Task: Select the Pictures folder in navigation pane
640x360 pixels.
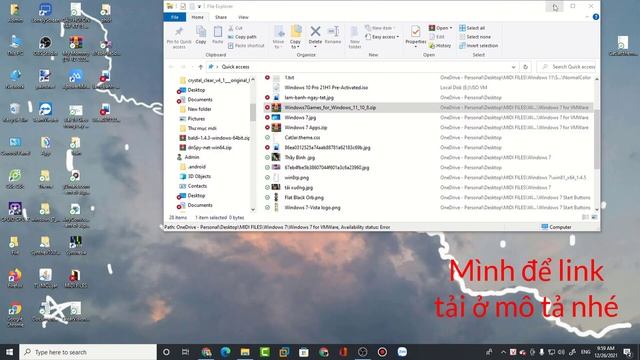Action: (x=196, y=119)
